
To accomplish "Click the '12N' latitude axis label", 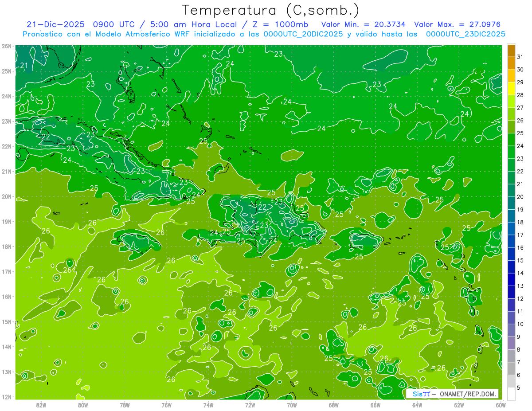I will coord(6,397).
